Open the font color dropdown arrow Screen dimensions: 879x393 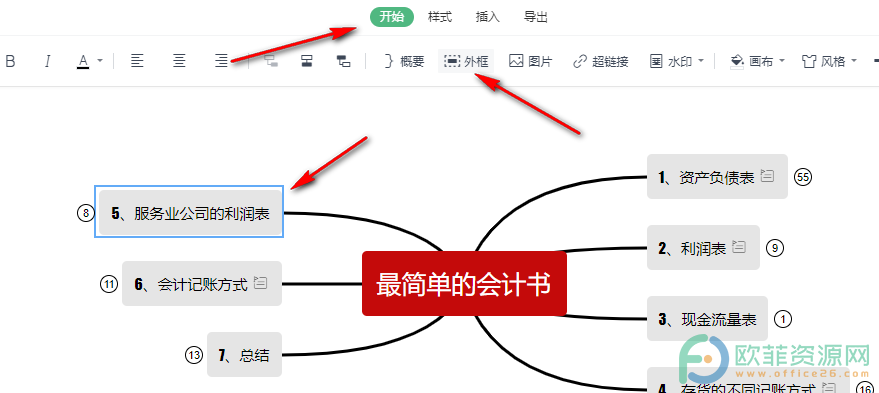[x=100, y=61]
